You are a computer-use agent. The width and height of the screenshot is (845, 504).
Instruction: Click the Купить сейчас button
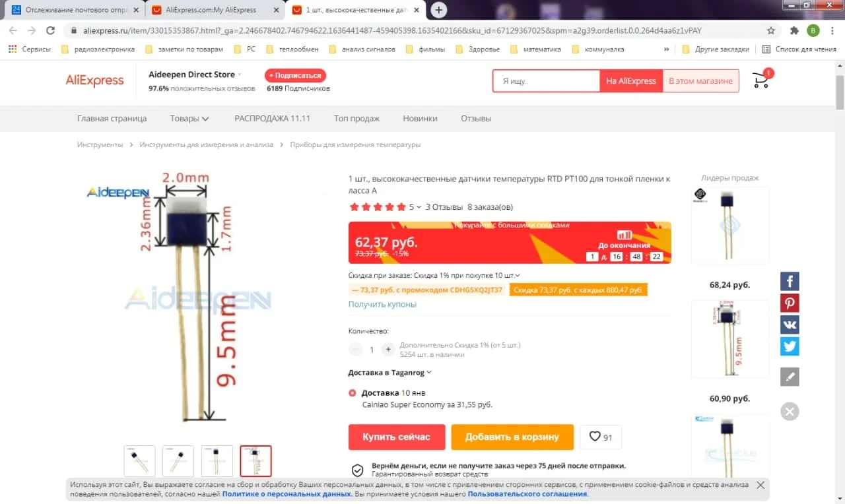(396, 437)
